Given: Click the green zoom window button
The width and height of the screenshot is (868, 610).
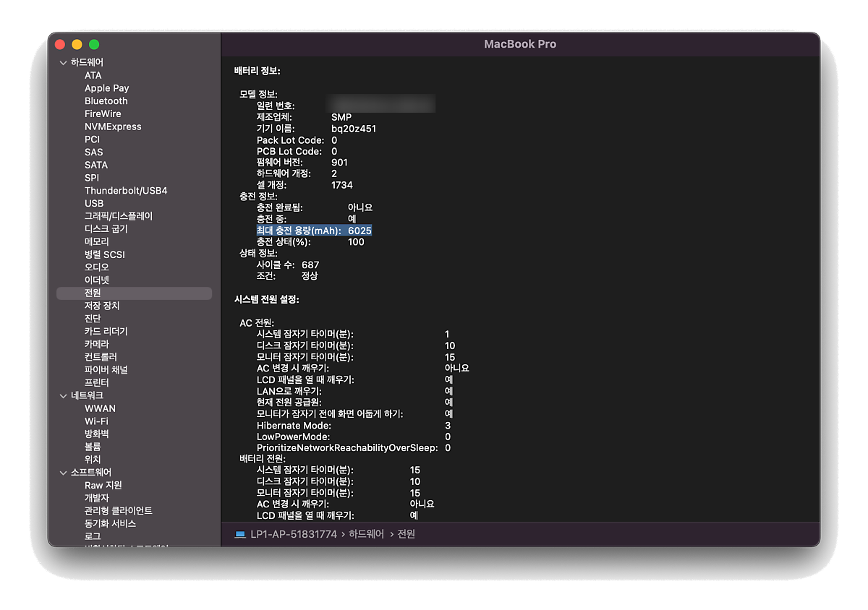Looking at the screenshot, I should (x=94, y=45).
